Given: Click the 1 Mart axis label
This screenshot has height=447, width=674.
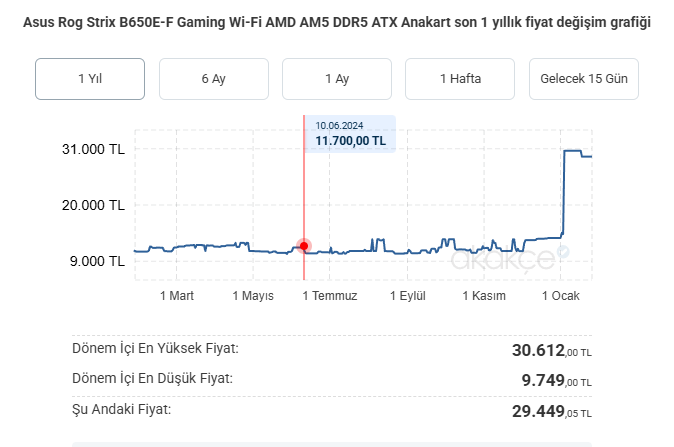Looking at the screenshot, I should pyautogui.click(x=177, y=296).
